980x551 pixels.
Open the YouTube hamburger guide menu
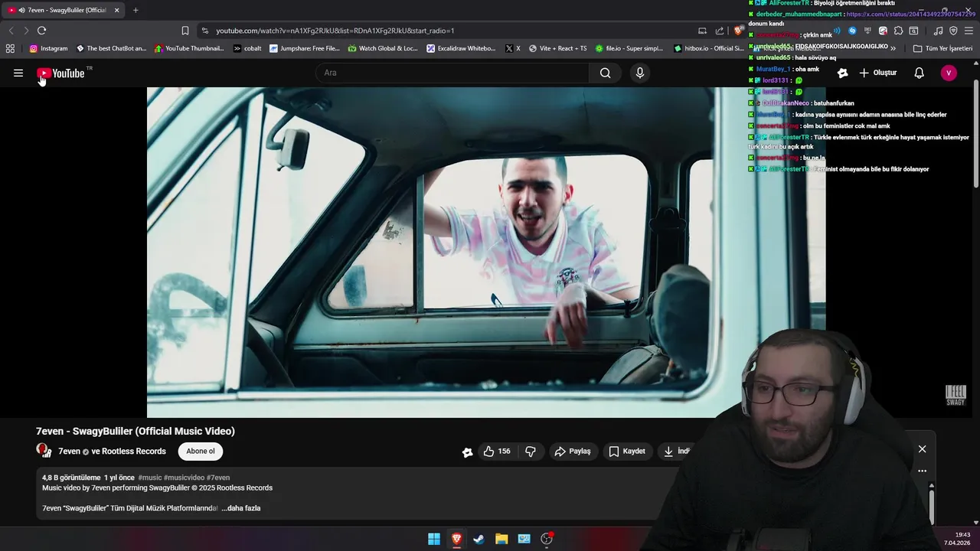tap(18, 73)
